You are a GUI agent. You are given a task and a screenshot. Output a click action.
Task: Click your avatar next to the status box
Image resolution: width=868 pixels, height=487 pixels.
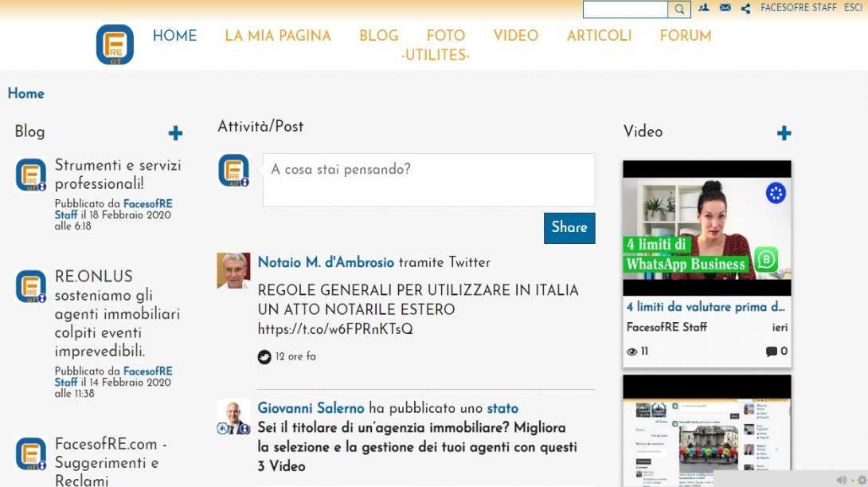pyautogui.click(x=233, y=170)
